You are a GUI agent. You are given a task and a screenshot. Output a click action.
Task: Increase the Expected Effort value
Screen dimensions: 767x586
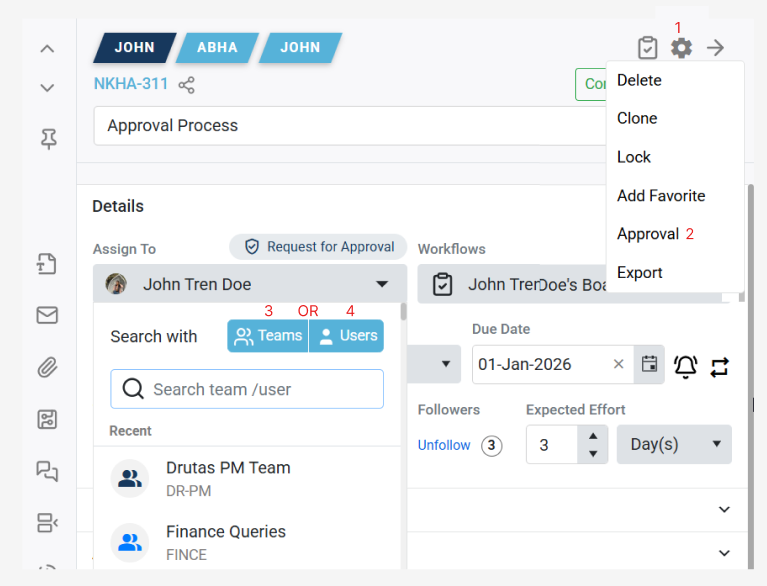click(x=593, y=436)
